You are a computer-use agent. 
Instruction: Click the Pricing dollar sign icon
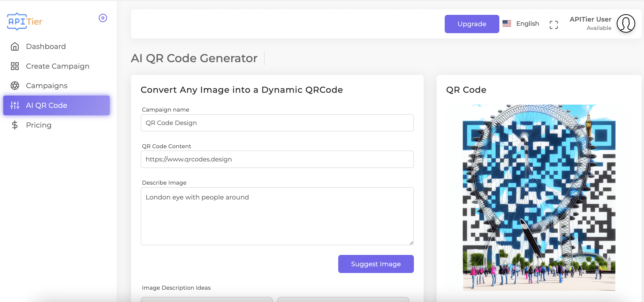15,125
